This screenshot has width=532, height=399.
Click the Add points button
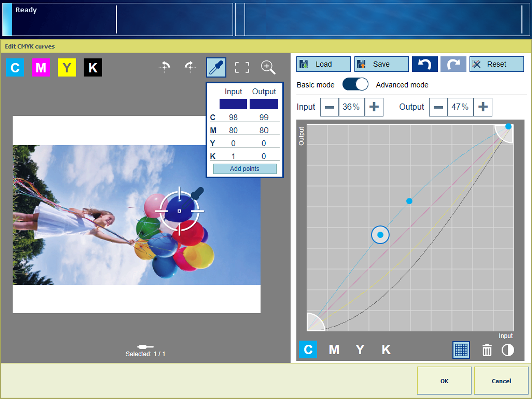click(244, 169)
